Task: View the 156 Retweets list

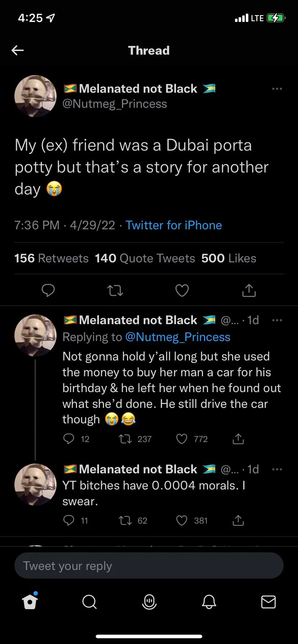Action: tap(51, 258)
